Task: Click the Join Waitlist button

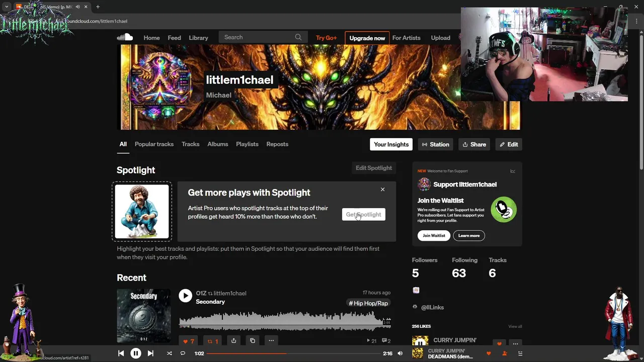Action: tap(434, 235)
